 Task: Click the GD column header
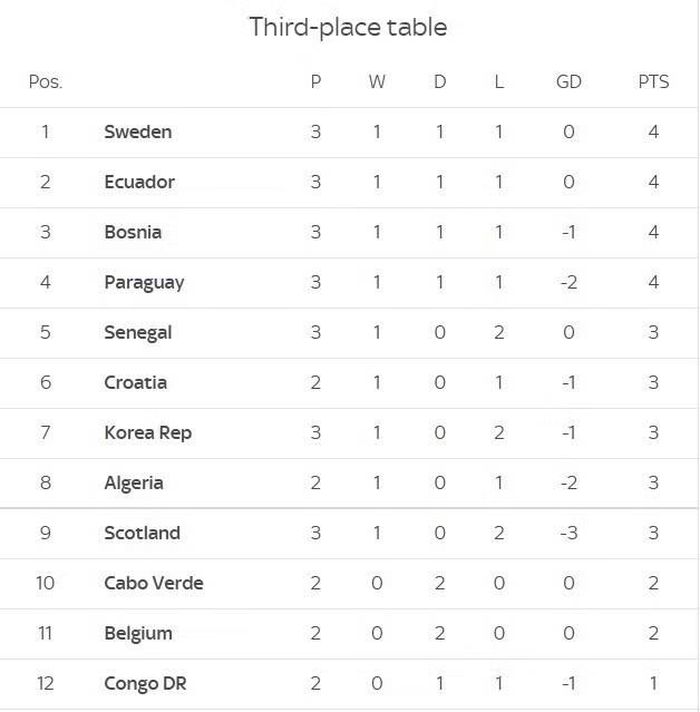569,82
